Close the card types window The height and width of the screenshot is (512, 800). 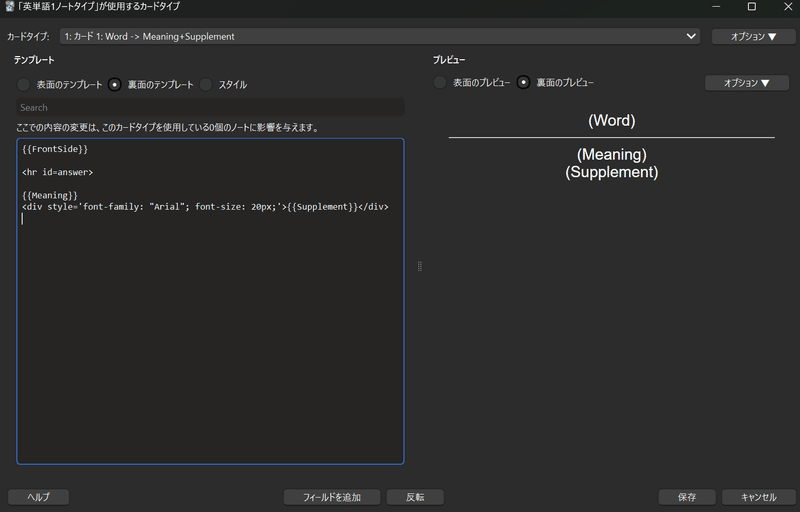click(x=788, y=7)
